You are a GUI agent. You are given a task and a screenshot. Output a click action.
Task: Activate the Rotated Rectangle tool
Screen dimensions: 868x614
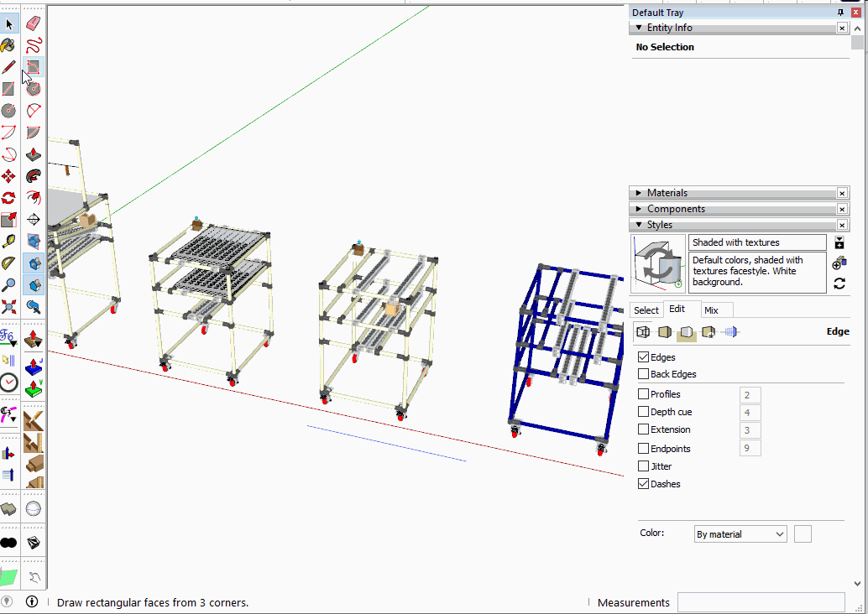[x=34, y=67]
